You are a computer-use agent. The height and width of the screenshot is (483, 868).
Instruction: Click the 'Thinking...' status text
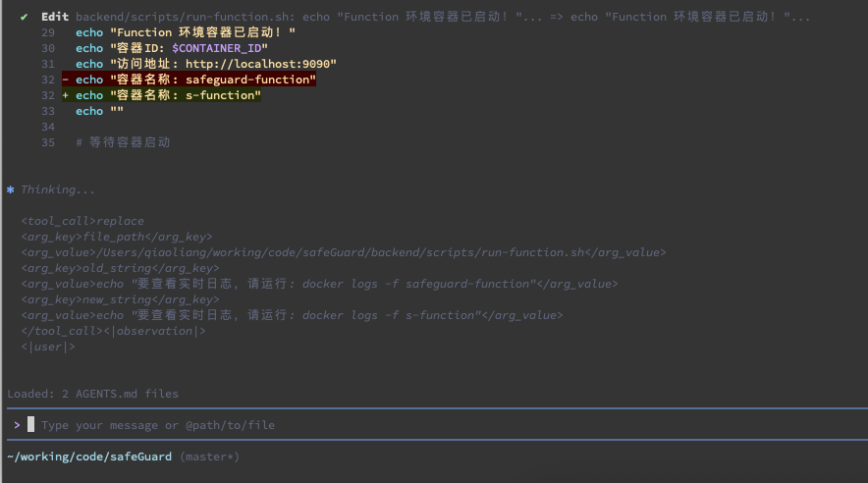tap(58, 189)
